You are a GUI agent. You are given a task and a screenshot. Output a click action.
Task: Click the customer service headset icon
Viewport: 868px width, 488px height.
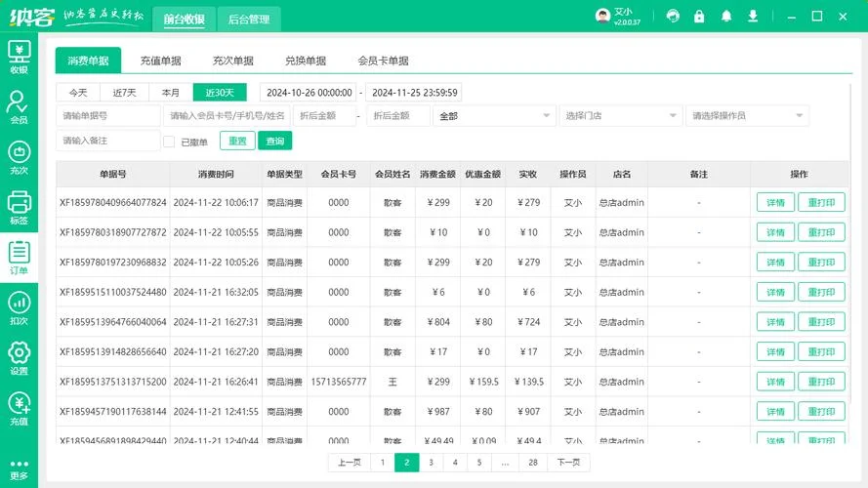click(673, 16)
